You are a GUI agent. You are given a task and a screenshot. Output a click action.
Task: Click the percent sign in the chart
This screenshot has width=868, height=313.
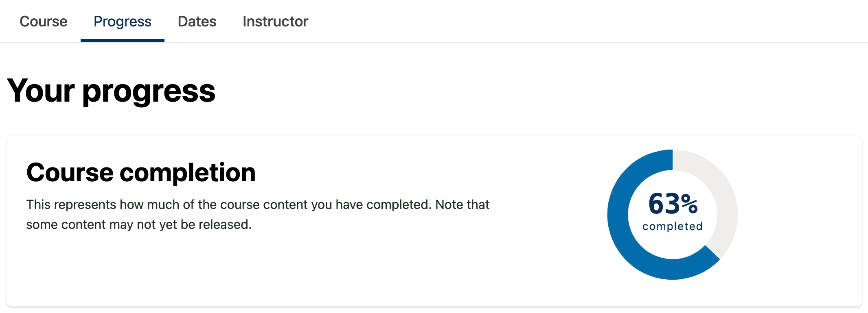coord(690,204)
